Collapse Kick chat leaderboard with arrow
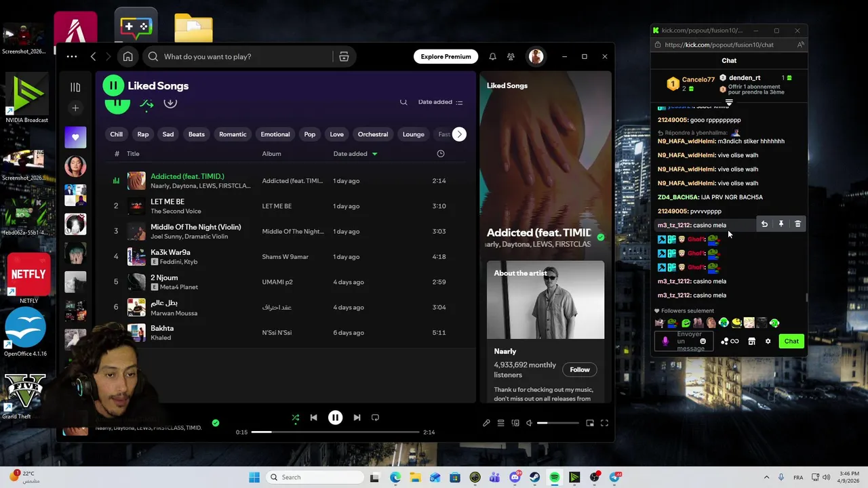 pos(729,103)
